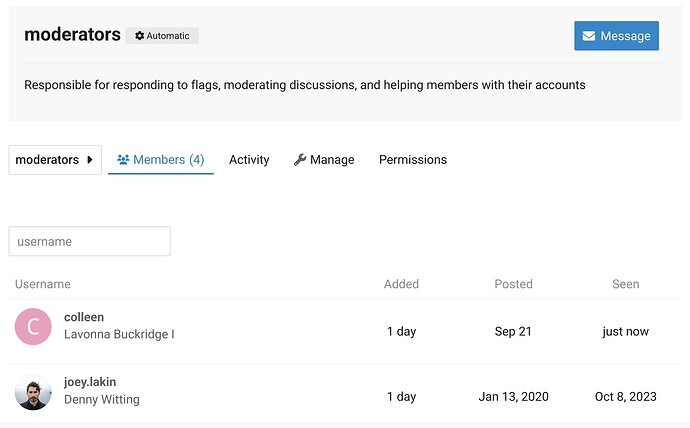
Task: Click the group description starting 'Responsible for responding to flags'
Action: pos(305,85)
